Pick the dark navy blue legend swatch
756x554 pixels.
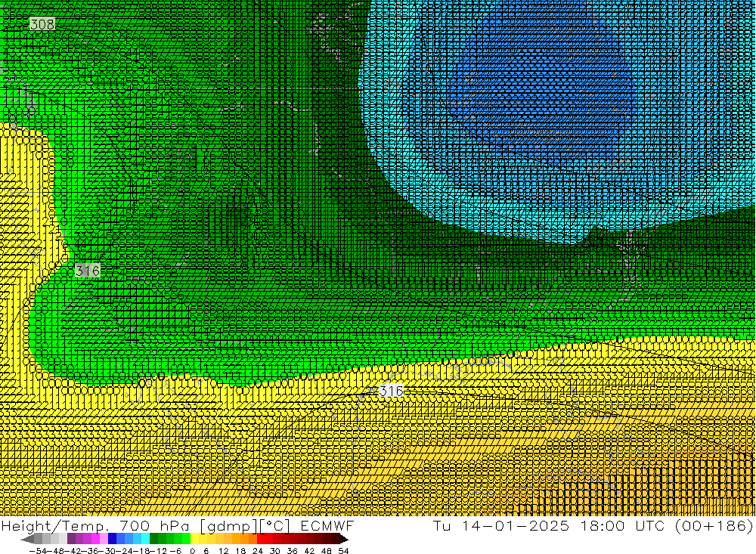(112, 539)
